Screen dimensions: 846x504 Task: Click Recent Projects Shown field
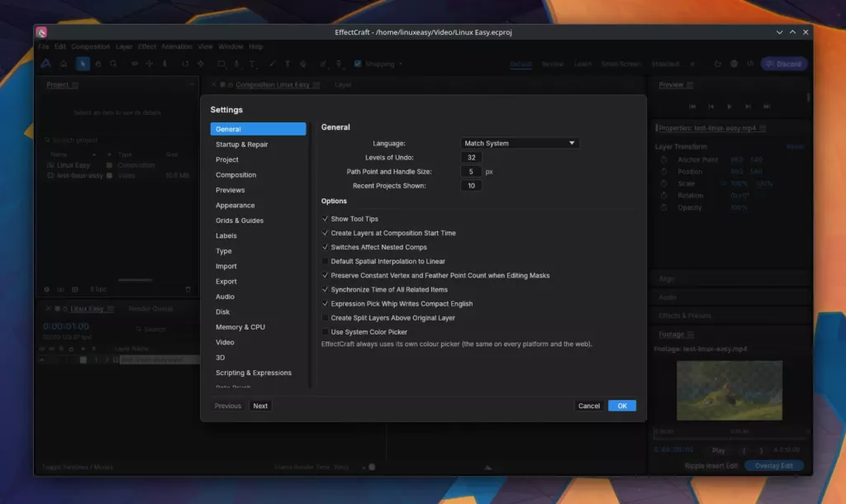471,186
